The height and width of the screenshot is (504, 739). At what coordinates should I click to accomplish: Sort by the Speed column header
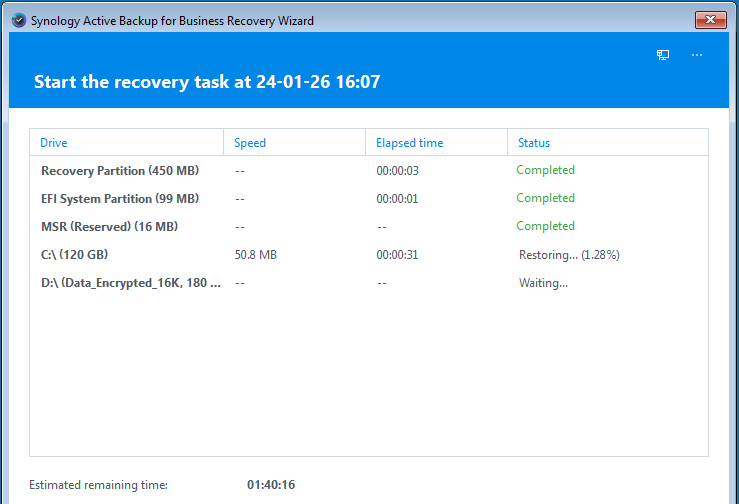(x=295, y=142)
